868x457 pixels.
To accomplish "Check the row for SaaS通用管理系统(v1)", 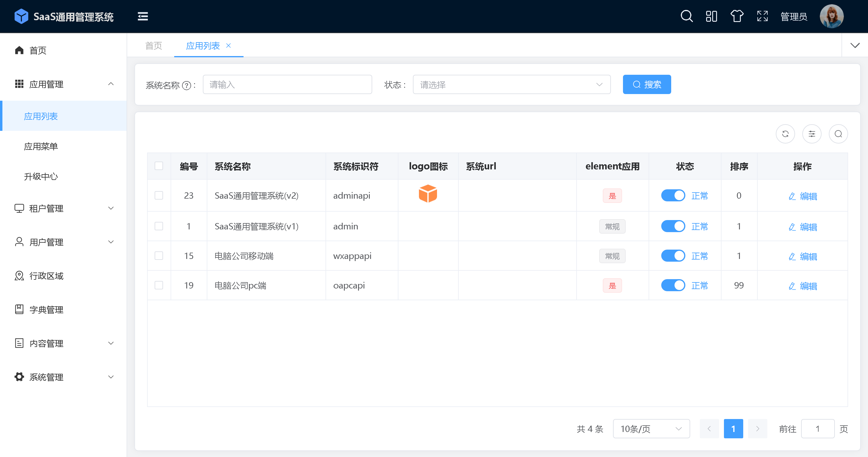I will point(159,226).
